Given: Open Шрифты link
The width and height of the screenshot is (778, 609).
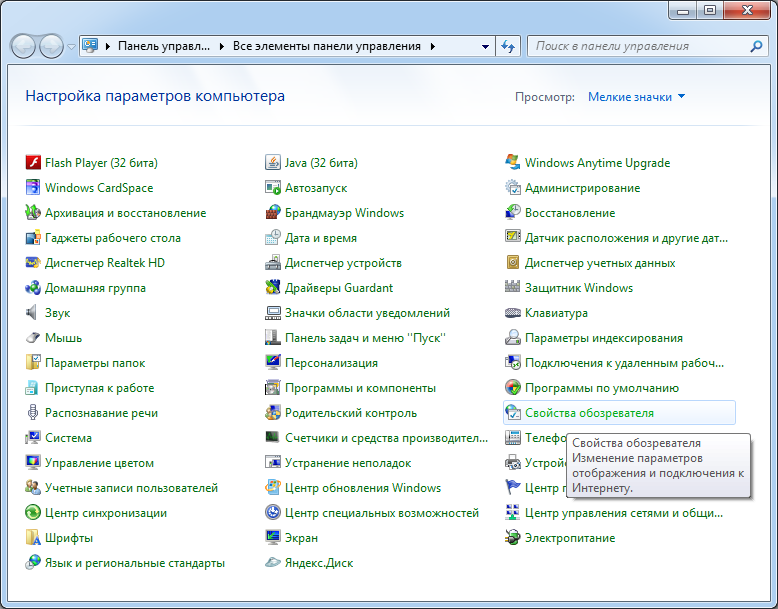Looking at the screenshot, I should coord(69,538).
